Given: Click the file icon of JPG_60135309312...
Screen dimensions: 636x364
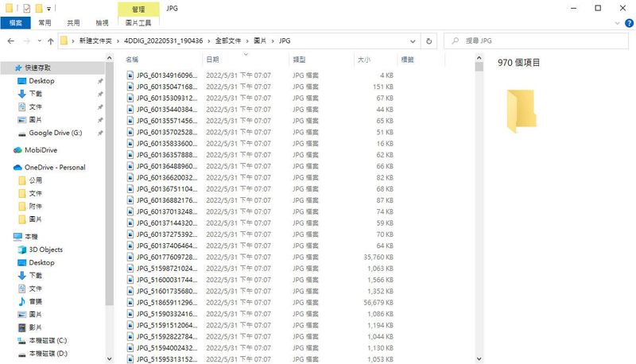Looking at the screenshot, I should pos(130,98).
